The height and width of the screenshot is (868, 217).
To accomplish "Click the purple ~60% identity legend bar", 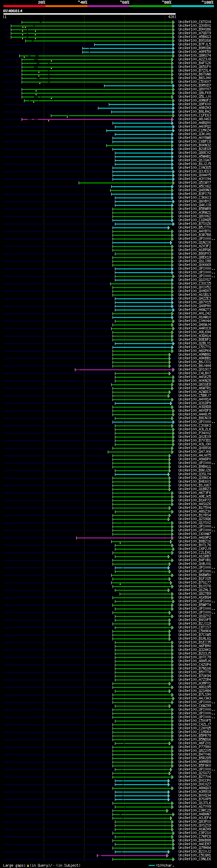I will pos(108,6).
